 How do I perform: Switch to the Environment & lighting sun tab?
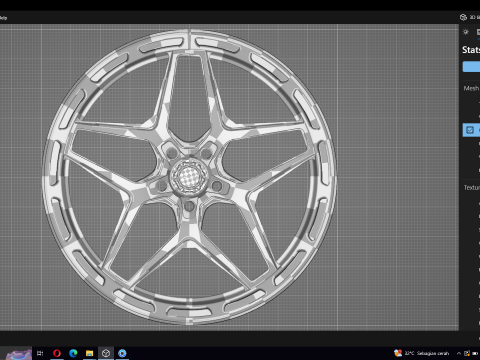pyautogui.click(x=466, y=32)
